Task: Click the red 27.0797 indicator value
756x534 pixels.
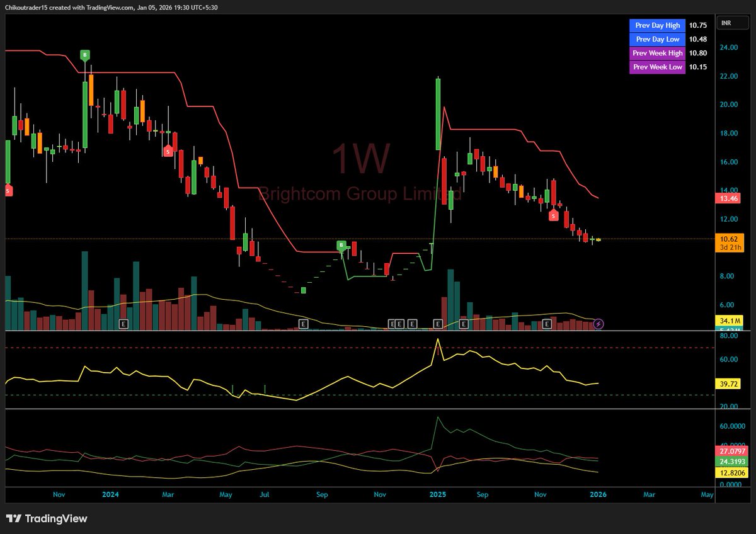Action: pos(733,452)
